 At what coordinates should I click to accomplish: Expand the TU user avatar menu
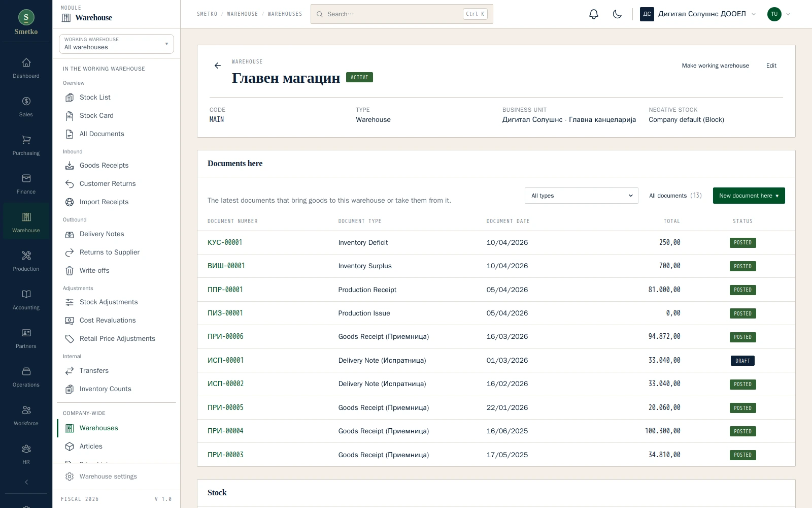(779, 14)
